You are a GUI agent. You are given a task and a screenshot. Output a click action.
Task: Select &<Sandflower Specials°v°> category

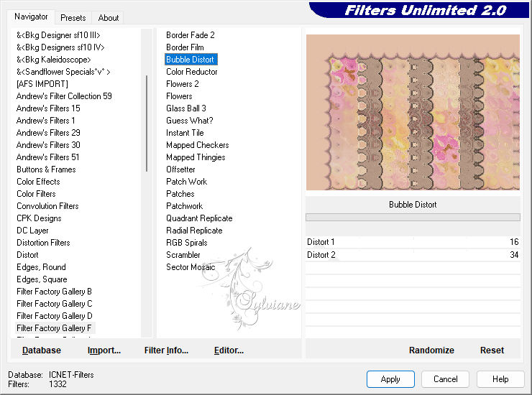pyautogui.click(x=63, y=72)
